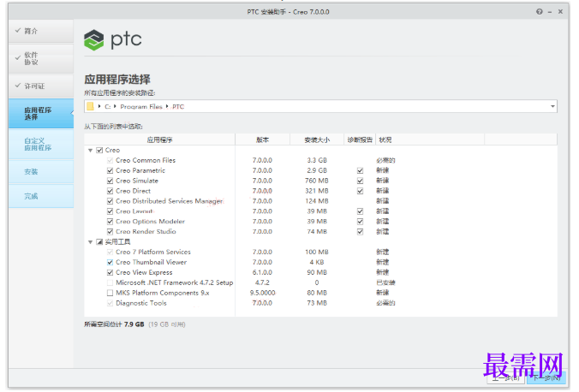
Task: Open the 许可证 step
Action: pyautogui.click(x=41, y=86)
